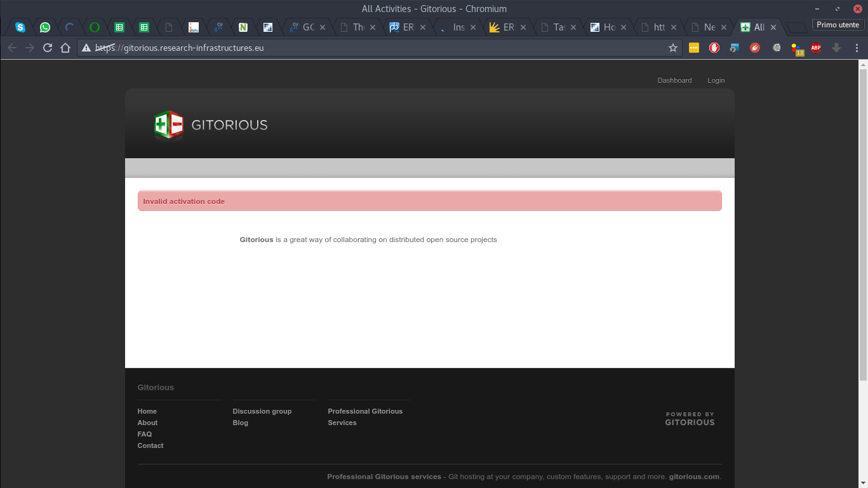Image resolution: width=868 pixels, height=488 pixels.
Task: Open the yellow dots extension icon
Action: [x=694, y=48]
